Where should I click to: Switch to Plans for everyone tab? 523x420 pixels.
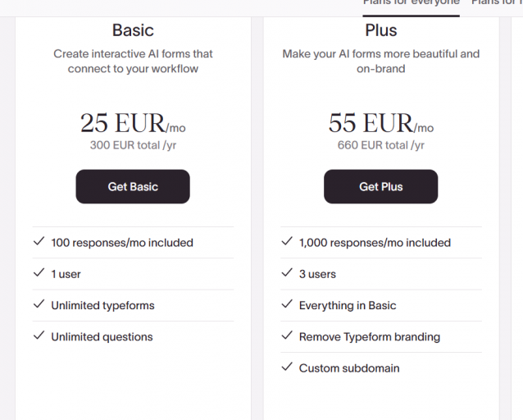point(411,3)
